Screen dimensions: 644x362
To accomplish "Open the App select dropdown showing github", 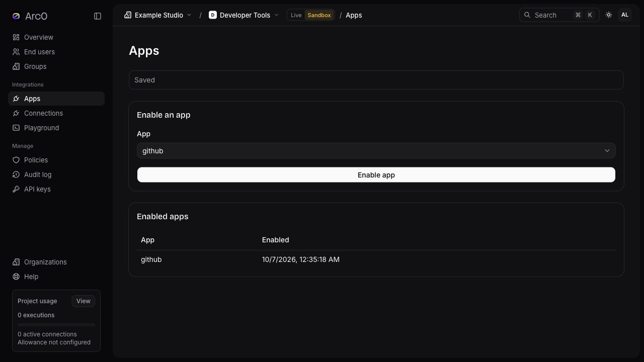I will point(376,151).
